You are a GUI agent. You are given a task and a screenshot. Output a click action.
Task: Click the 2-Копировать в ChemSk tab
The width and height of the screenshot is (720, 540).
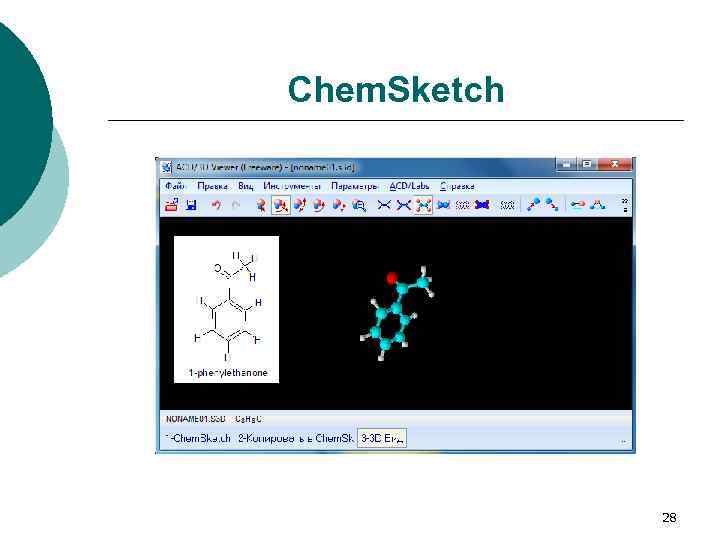295,438
